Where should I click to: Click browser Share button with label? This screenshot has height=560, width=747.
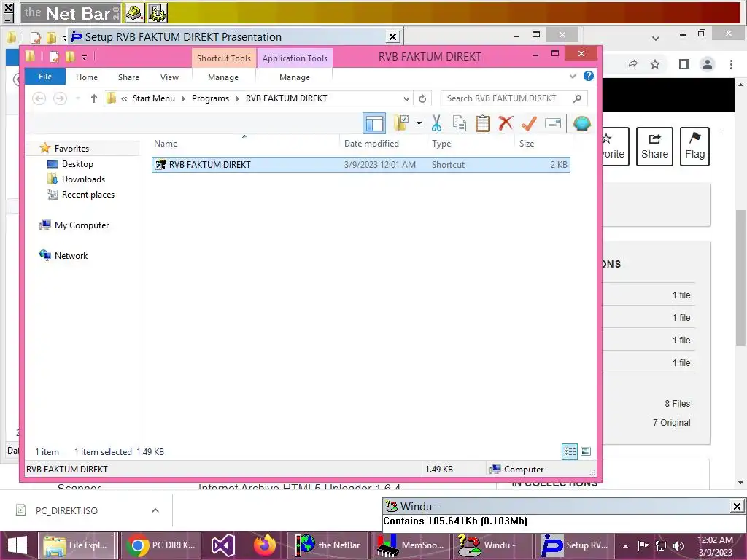(x=654, y=146)
